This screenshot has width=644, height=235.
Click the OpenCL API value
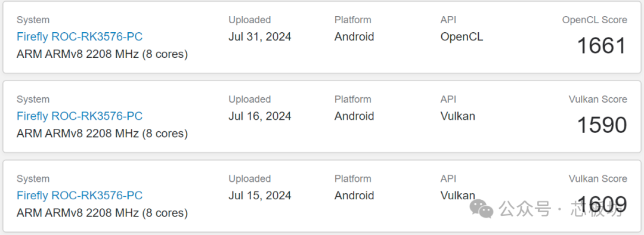click(x=462, y=37)
